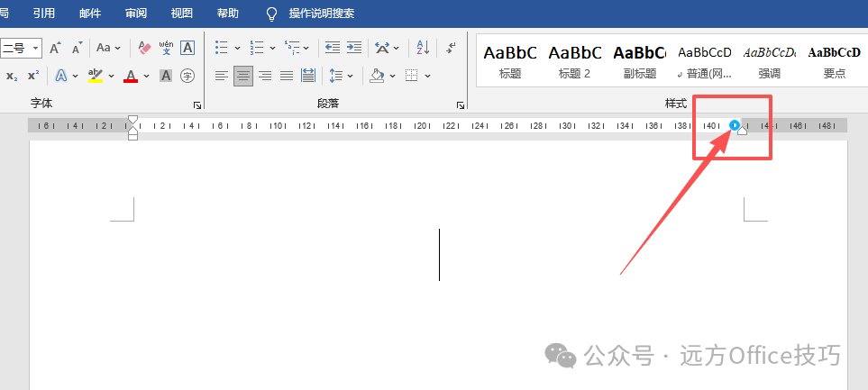Click the Sort A-Z icon
This screenshot has height=390, width=868.
click(x=423, y=48)
